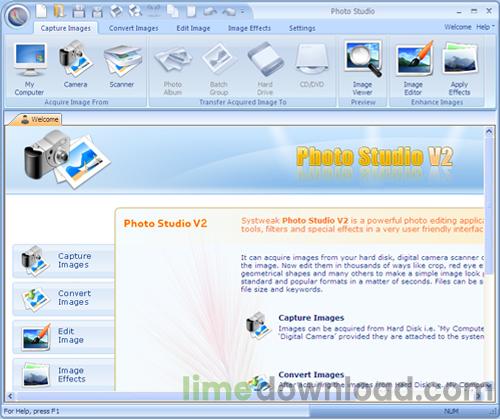Image resolution: width=500 pixels, height=420 pixels.
Task: Click the horizontal scrollbar left arrow
Action: click(x=10, y=396)
